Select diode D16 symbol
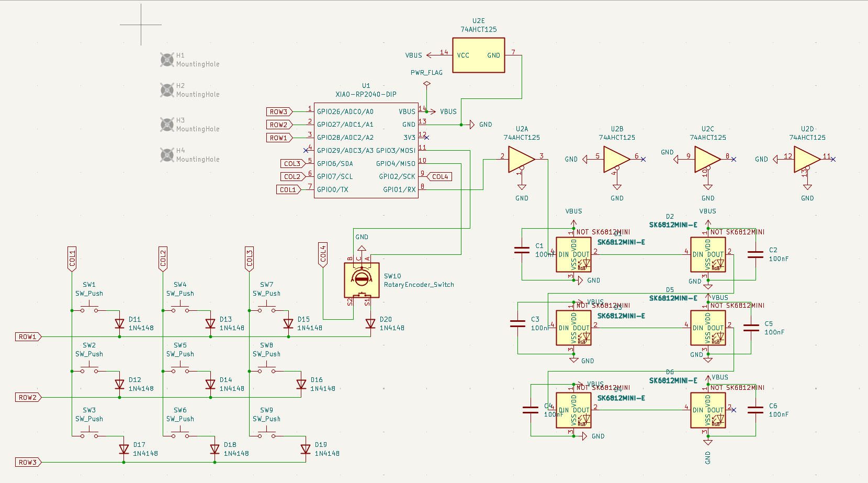868x483 pixels. click(301, 385)
